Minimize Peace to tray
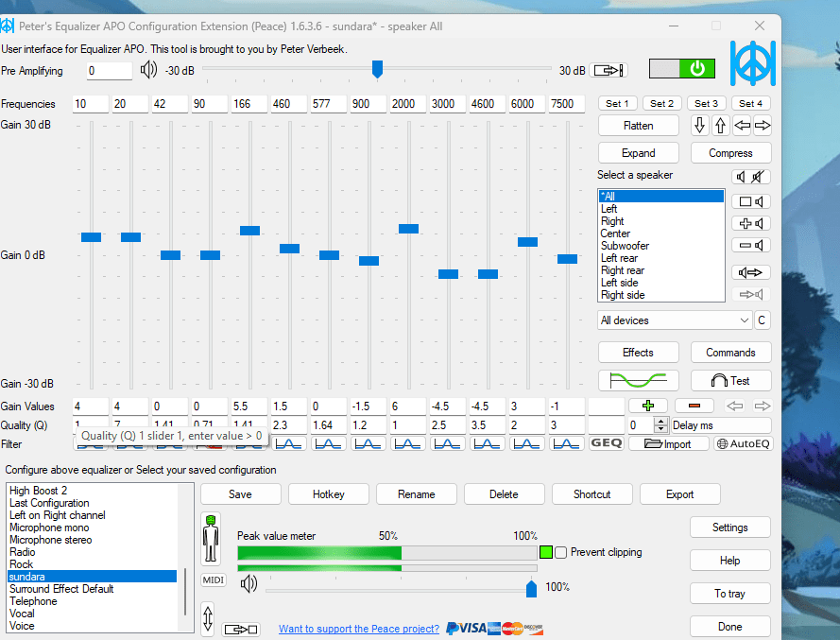Screen dimensions: 840x640 pos(729,594)
